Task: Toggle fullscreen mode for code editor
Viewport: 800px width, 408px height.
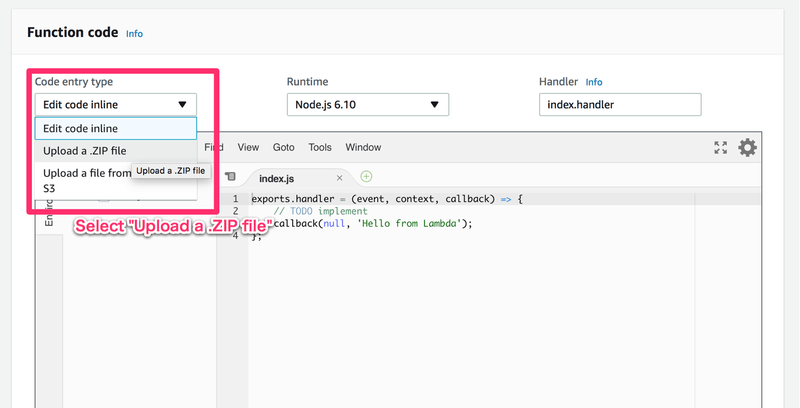Action: click(720, 148)
